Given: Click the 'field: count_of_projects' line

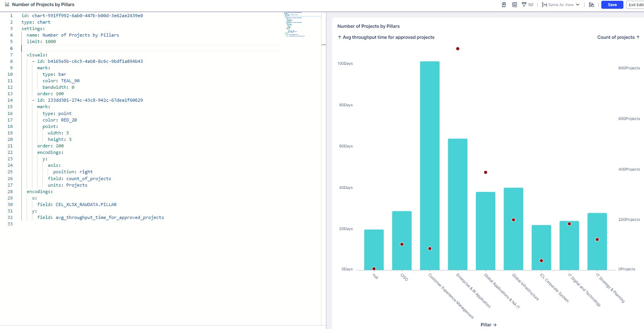Looking at the screenshot, I should 79,179.
